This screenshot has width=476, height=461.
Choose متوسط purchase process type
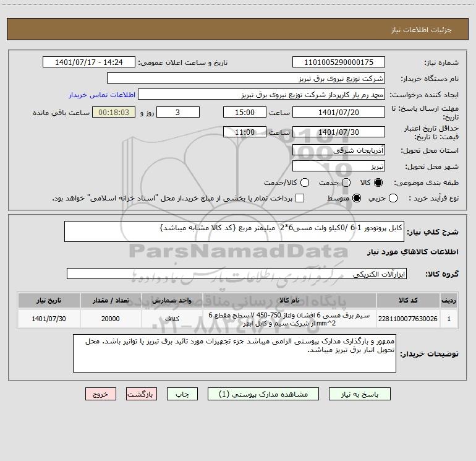(357, 198)
